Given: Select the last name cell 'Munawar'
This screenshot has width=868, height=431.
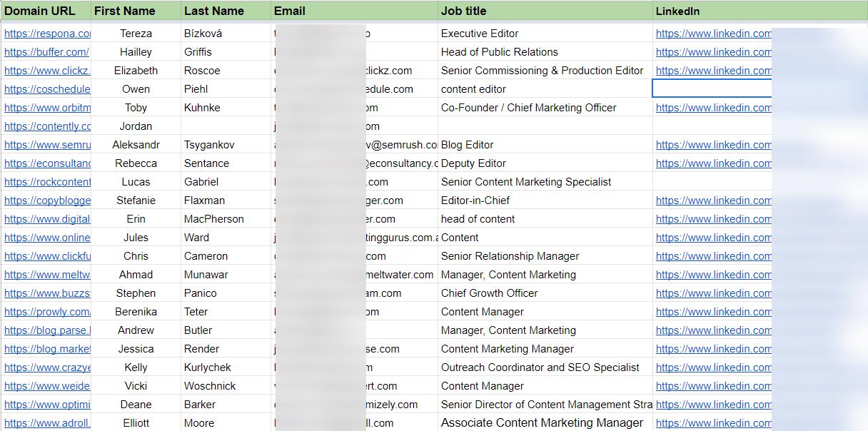Looking at the screenshot, I should 226,275.
